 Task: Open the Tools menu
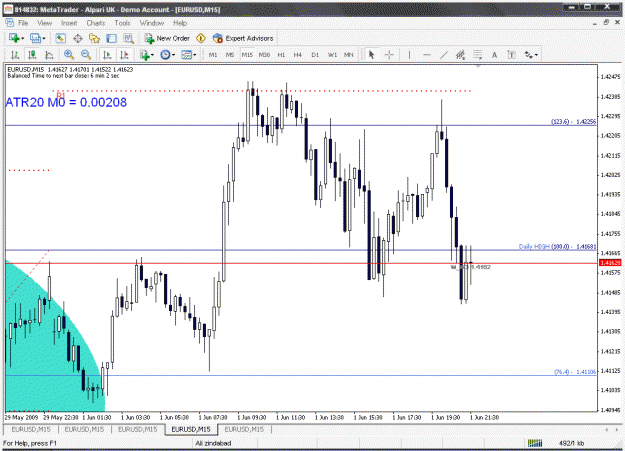click(x=122, y=23)
